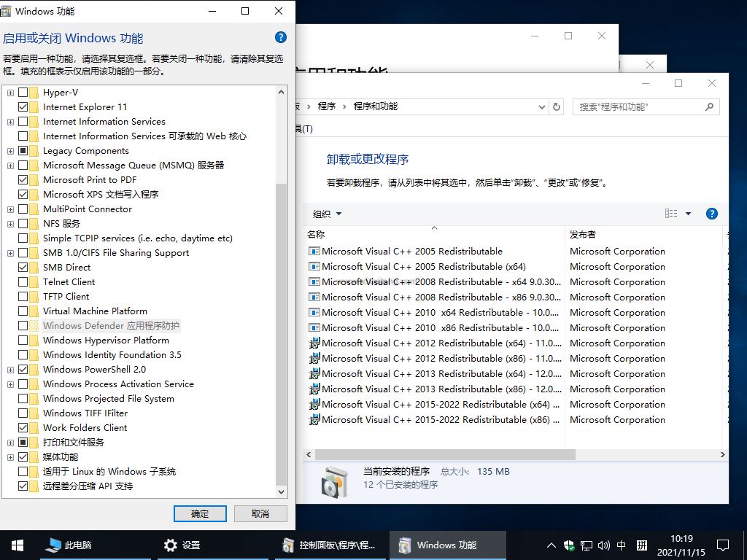This screenshot has width=747, height=560.
Task: Enable the Windows Subsystem for Linux checkbox
Action: click(23, 472)
